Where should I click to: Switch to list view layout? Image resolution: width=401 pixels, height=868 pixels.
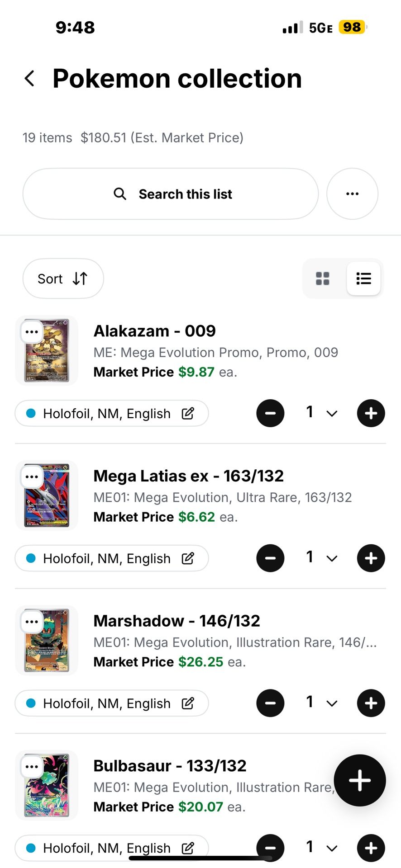pos(363,278)
